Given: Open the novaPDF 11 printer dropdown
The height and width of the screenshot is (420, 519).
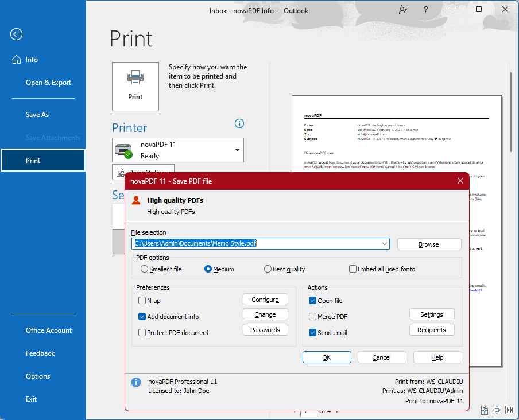Looking at the screenshot, I should [x=237, y=150].
